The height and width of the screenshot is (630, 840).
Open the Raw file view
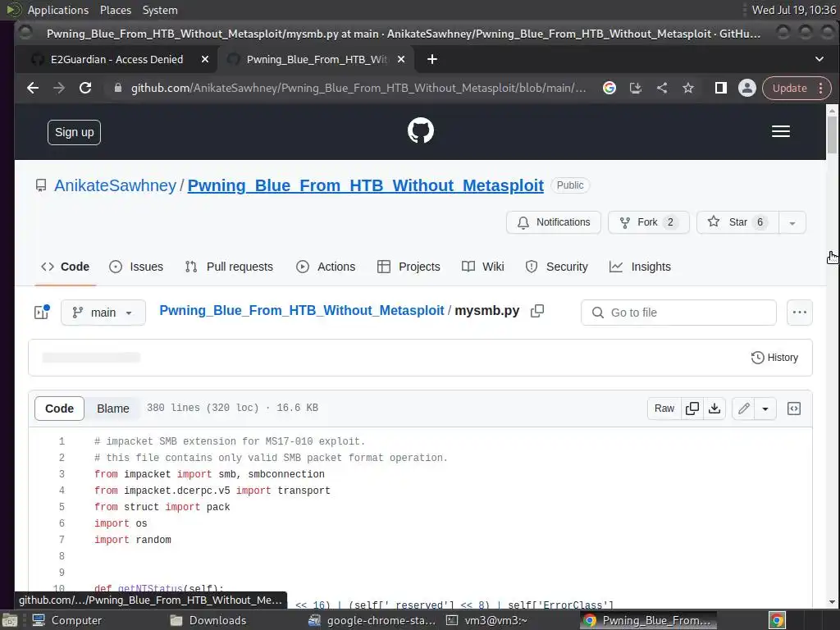pos(664,409)
